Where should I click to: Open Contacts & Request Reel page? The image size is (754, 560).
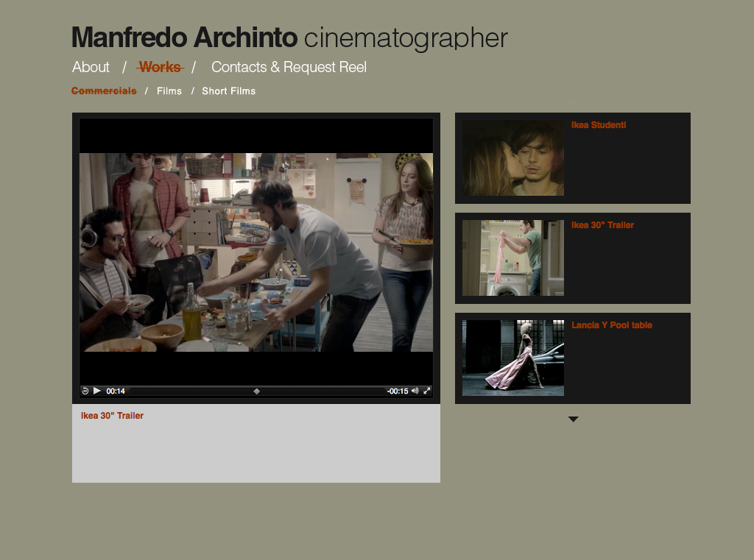tap(289, 67)
